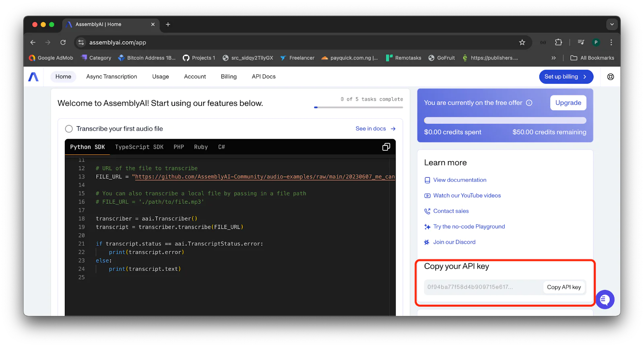644x347 pixels.
Task: Open the src_sidqy2TllyGX bookmark
Action: coord(248,58)
